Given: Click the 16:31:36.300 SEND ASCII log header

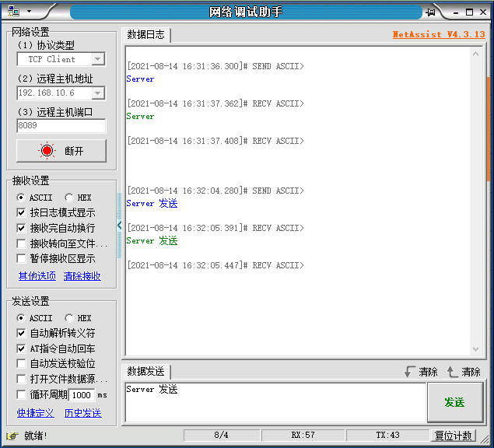Looking at the screenshot, I should click(x=215, y=66).
